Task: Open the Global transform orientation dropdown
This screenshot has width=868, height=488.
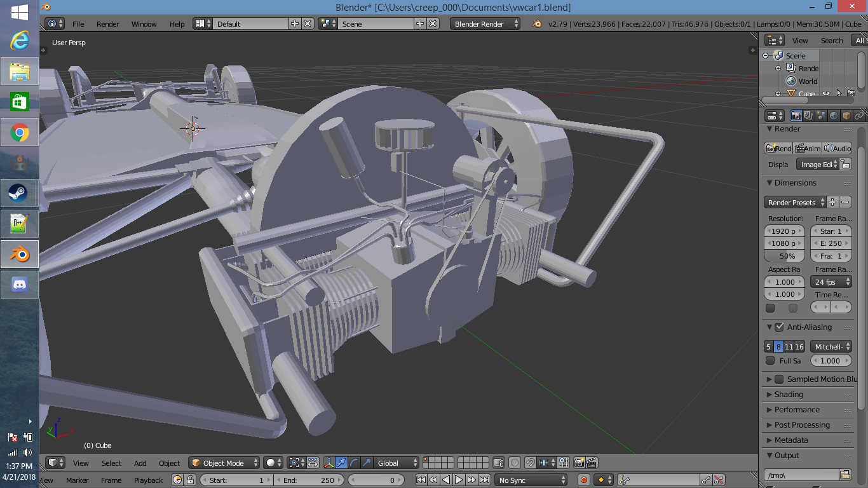Action: (x=397, y=463)
